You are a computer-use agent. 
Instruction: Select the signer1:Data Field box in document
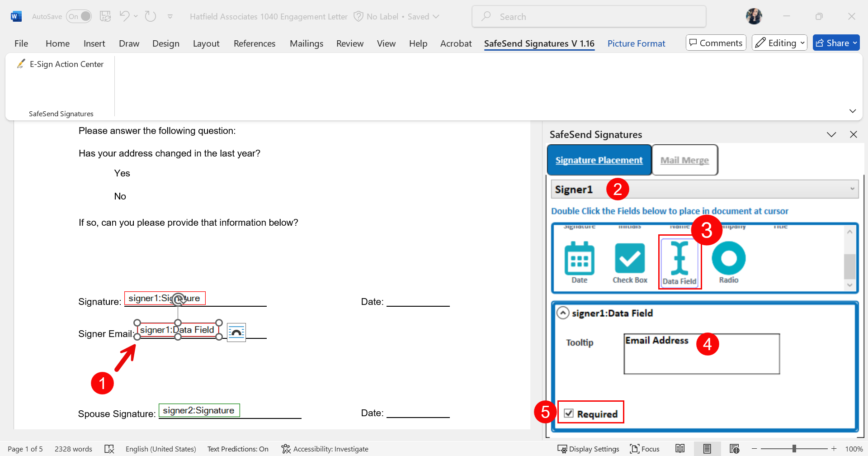178,330
